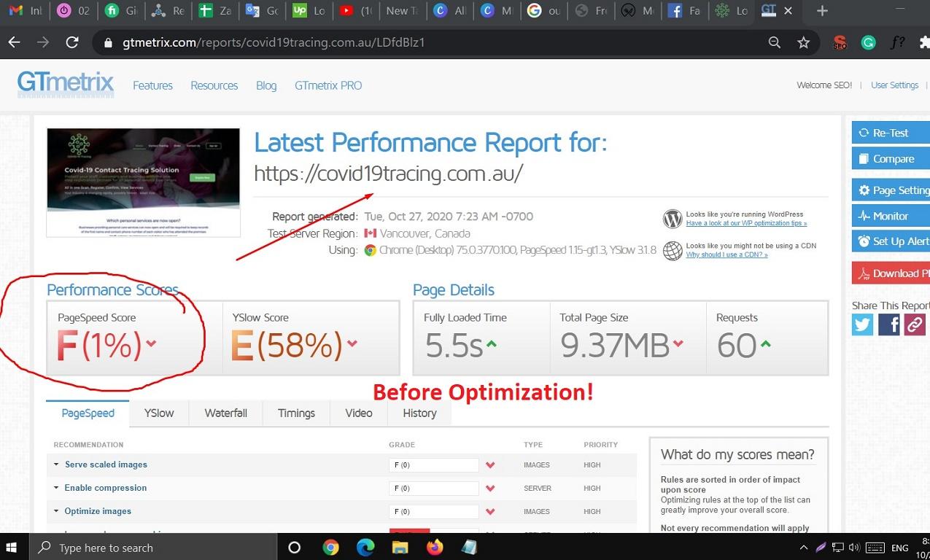930x560 pixels.
Task: Click the search icon in the address bar
Action: (x=774, y=42)
